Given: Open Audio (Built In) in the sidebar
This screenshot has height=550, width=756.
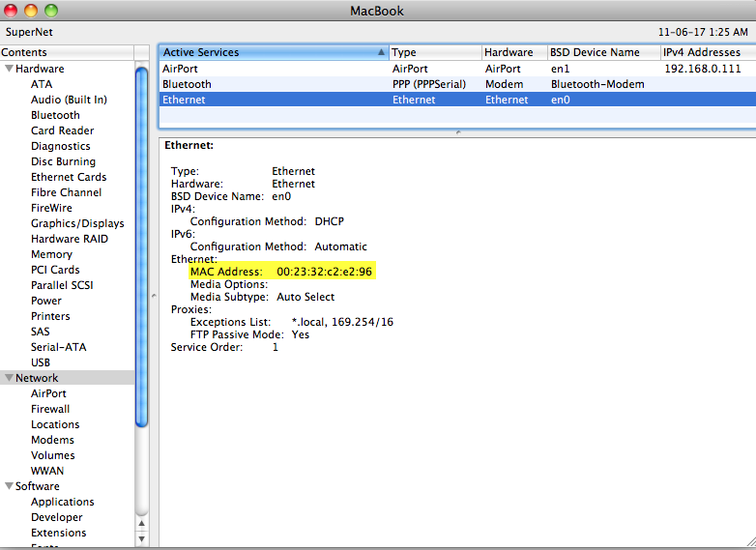Looking at the screenshot, I should pyautogui.click(x=69, y=100).
